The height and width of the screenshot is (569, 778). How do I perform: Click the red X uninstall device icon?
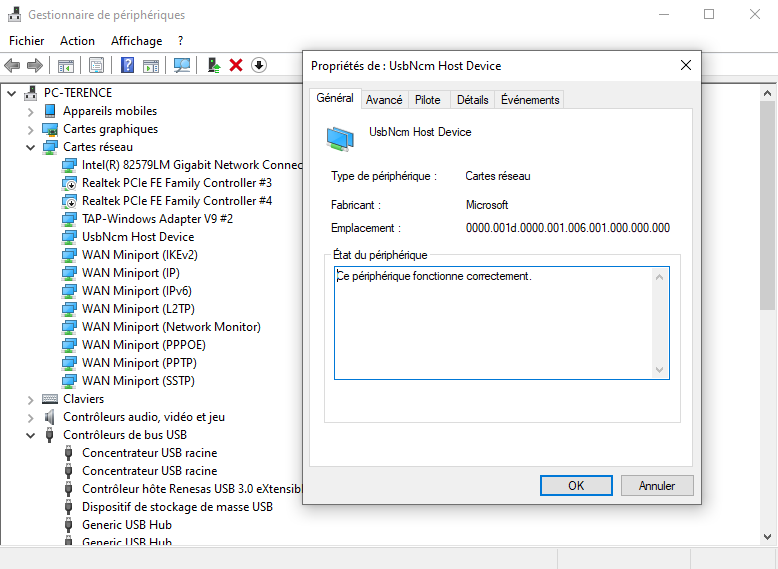click(x=236, y=65)
